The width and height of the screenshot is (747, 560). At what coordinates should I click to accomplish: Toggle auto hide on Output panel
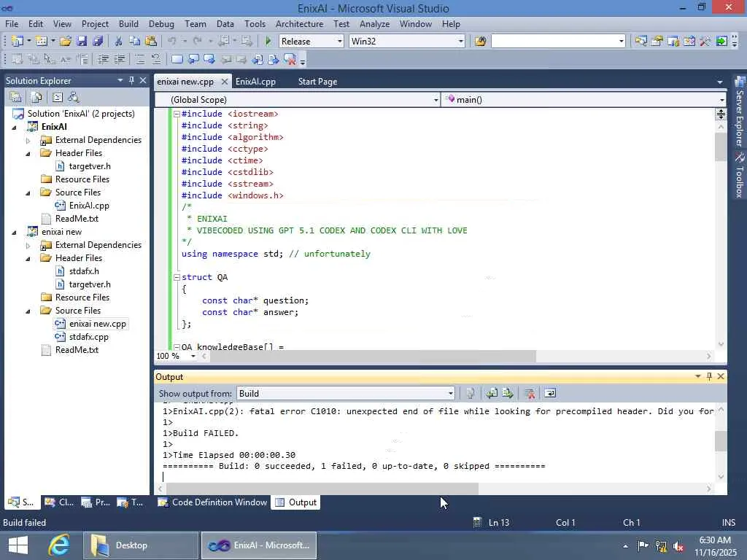708,376
